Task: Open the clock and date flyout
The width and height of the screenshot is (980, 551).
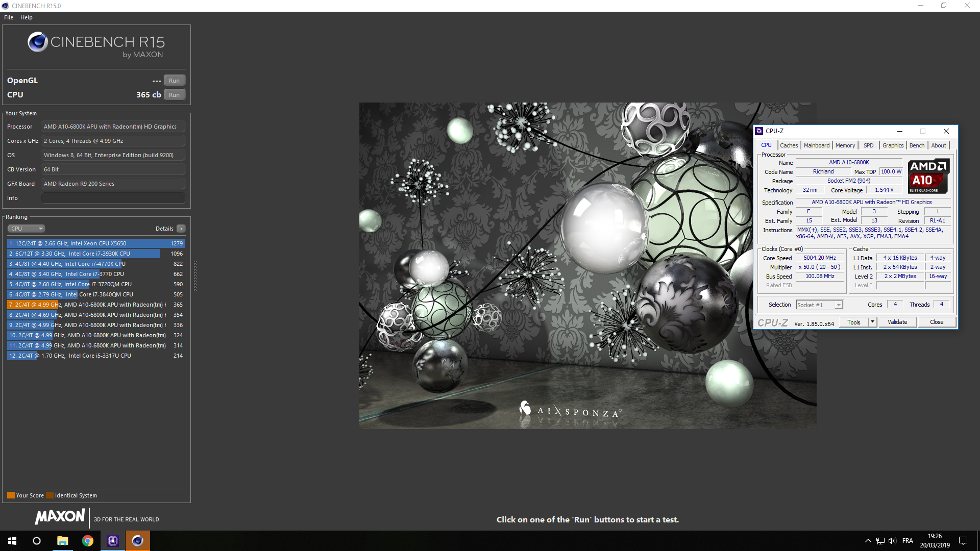Action: click(x=935, y=541)
